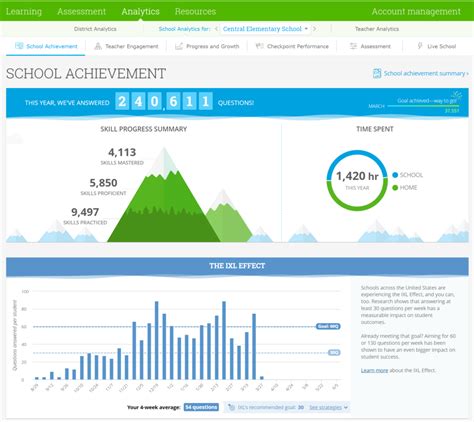Open the Learn more link about IXL Effect

[x=374, y=370]
